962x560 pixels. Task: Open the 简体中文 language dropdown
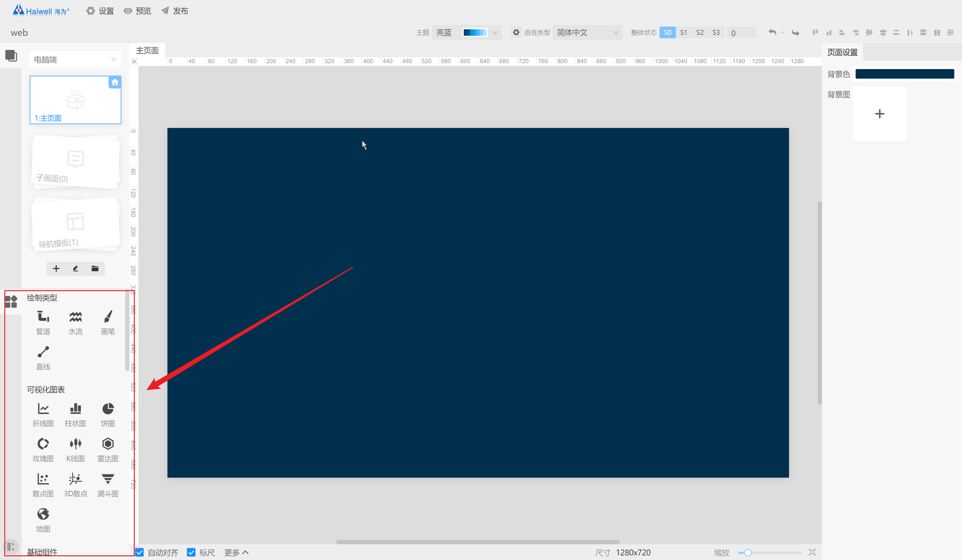[587, 32]
